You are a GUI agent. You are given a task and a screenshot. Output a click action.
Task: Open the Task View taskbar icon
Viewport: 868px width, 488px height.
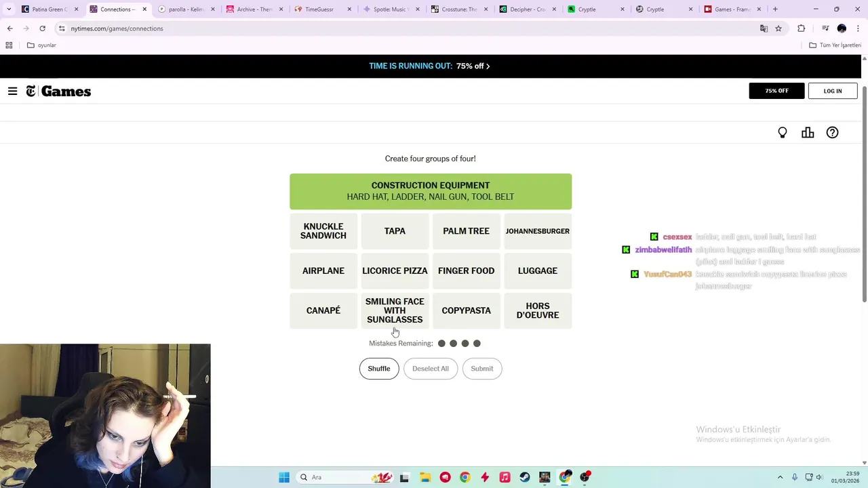(404, 477)
